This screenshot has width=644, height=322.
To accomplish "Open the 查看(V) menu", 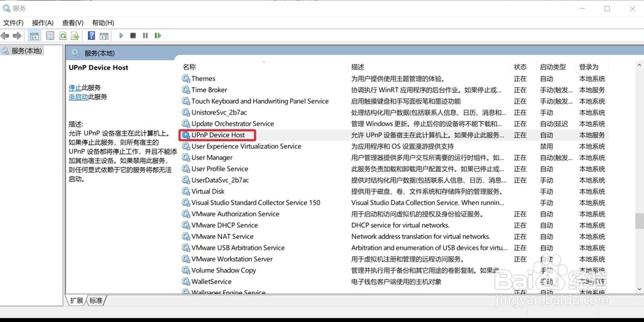I will click(73, 23).
